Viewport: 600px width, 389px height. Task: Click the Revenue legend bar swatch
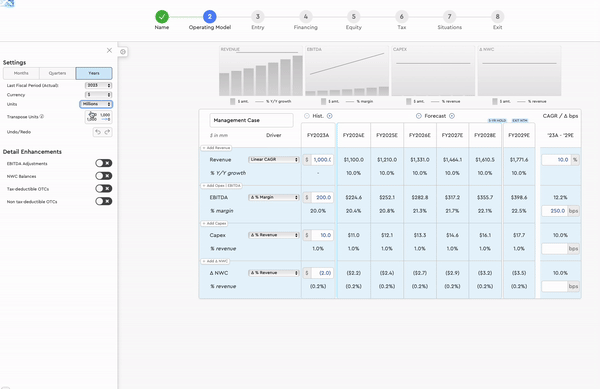coord(233,101)
